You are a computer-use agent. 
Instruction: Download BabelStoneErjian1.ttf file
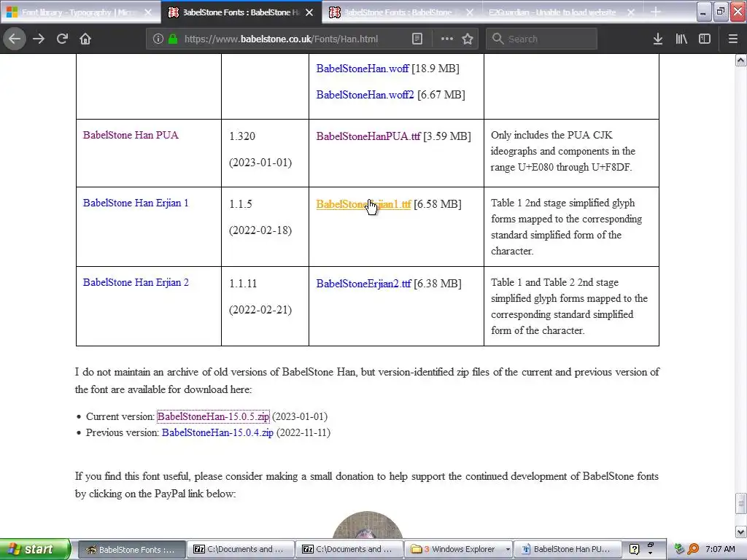[x=363, y=205]
